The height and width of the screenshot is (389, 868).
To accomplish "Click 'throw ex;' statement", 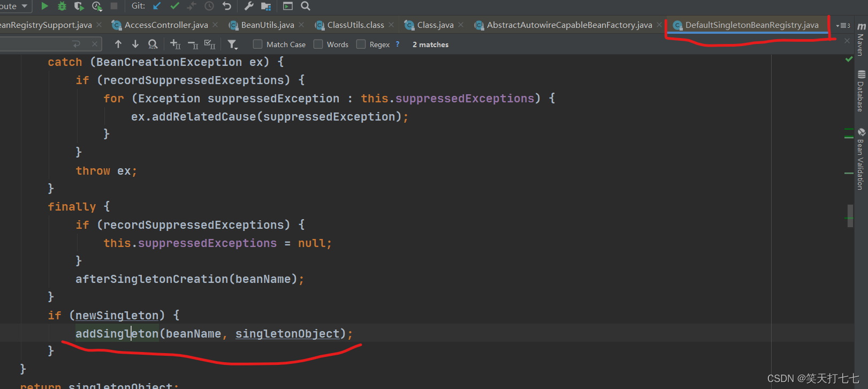I will pos(106,170).
